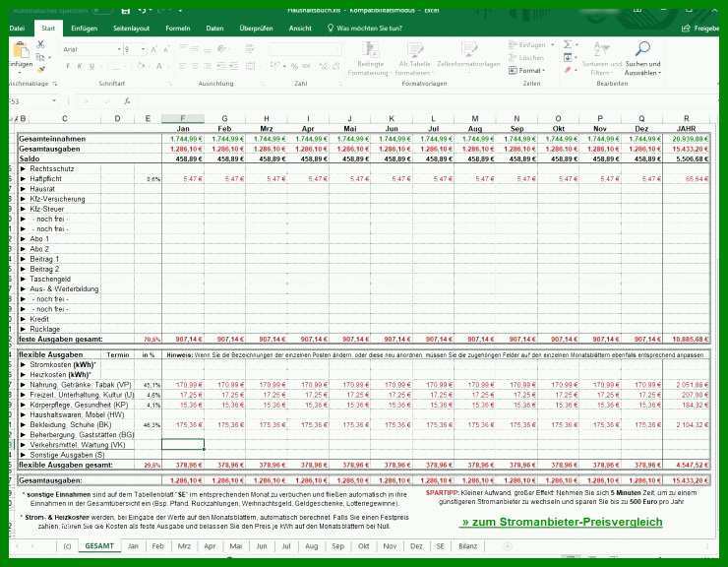This screenshot has height=567, width=728.
Task: Switch to the Formeln ribbon tab
Action: [x=178, y=29]
